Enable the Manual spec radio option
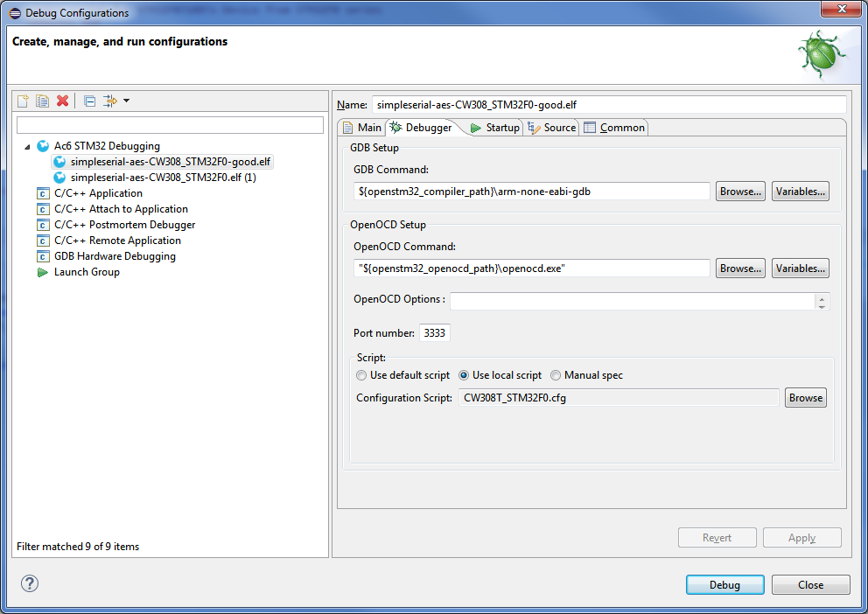This screenshot has width=868, height=614. (556, 375)
